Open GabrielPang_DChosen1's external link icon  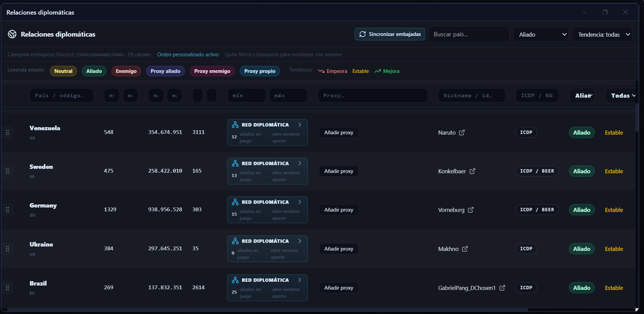click(x=502, y=288)
